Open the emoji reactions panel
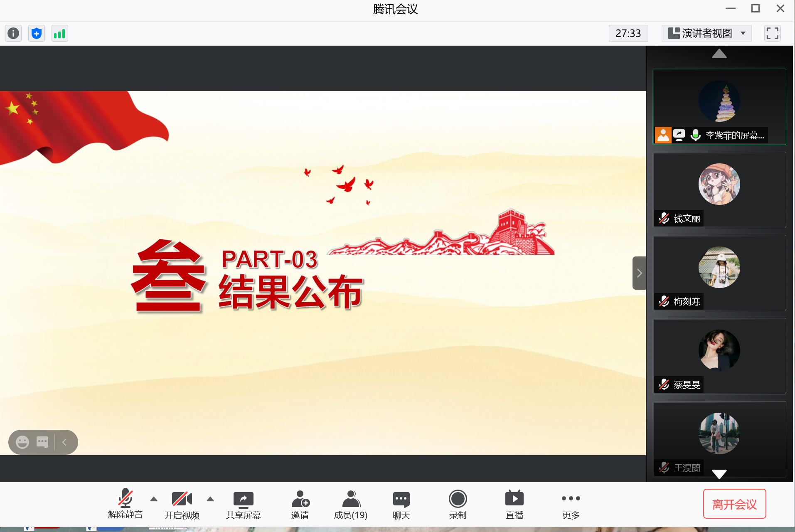The image size is (795, 532). (22, 442)
